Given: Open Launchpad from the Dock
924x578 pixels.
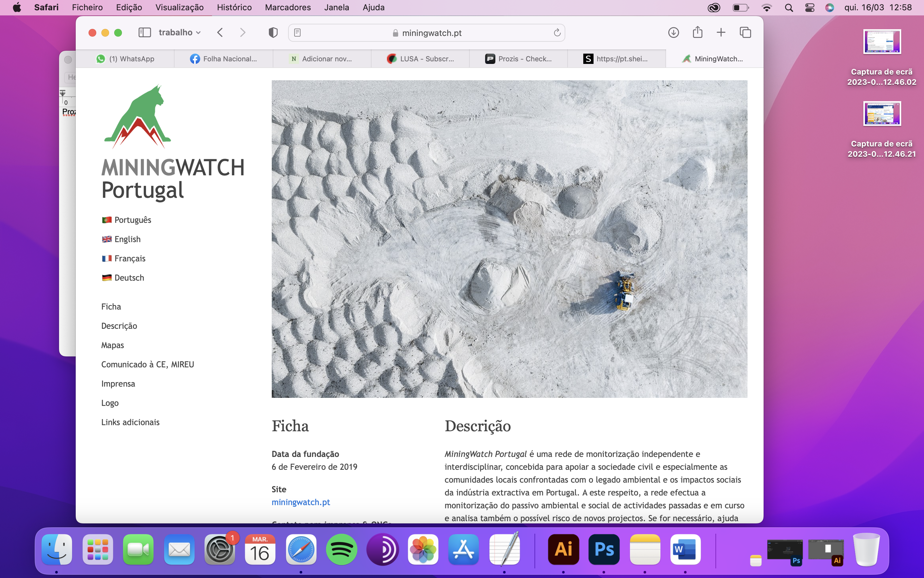Looking at the screenshot, I should coord(98,550).
